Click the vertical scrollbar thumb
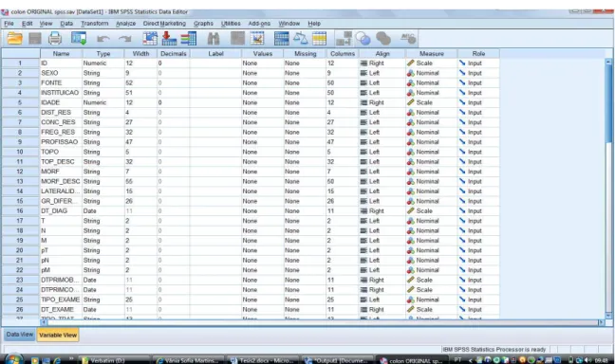615x364 pixels. tap(608, 104)
